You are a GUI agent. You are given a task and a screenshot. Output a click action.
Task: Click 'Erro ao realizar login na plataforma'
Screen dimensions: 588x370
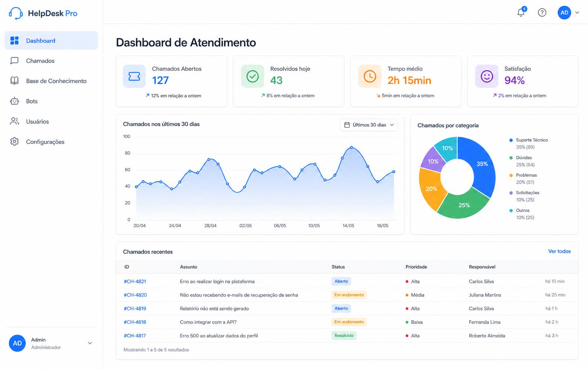tap(217, 282)
